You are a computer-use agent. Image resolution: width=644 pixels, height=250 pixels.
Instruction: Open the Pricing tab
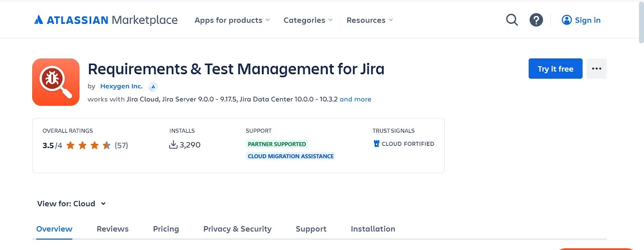click(x=166, y=229)
